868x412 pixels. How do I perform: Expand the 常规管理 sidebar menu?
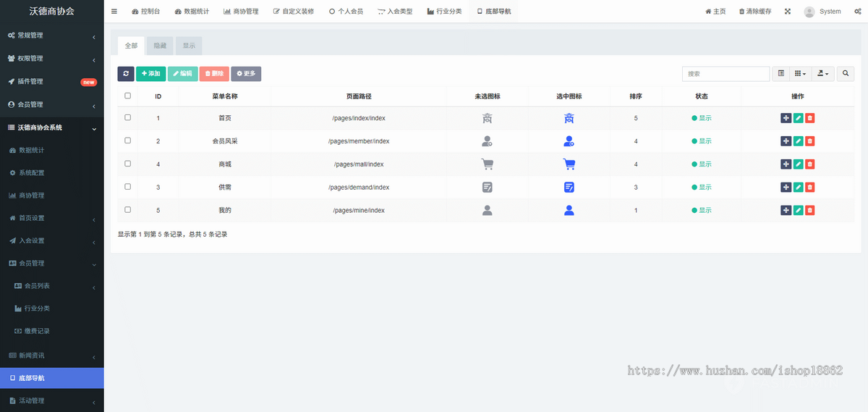pos(51,35)
